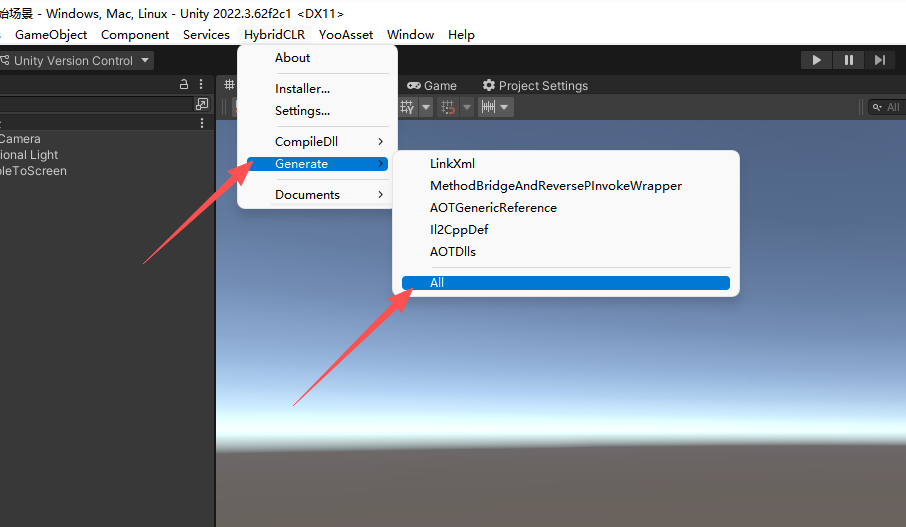Click the Pause button
906x527 pixels.
pyautogui.click(x=848, y=60)
